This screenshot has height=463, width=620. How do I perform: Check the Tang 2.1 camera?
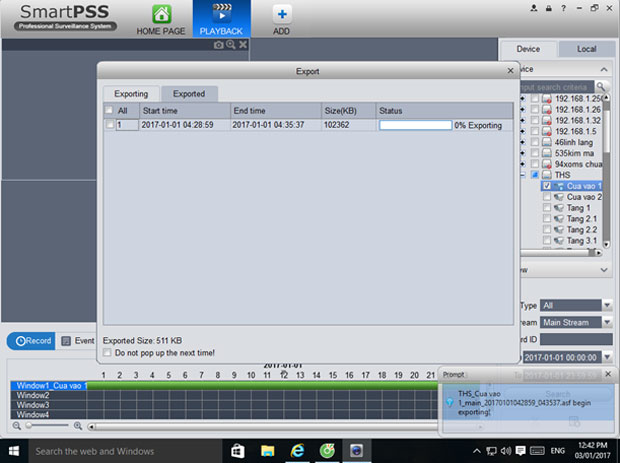(547, 218)
